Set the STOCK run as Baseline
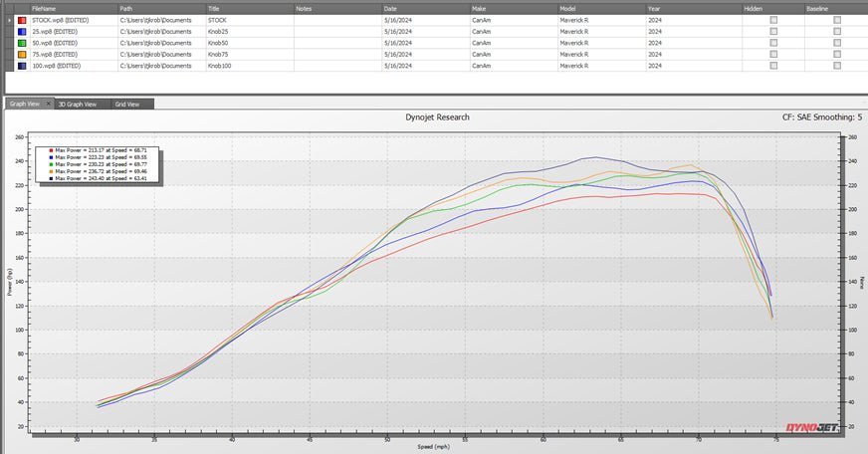868x454 pixels. pos(837,20)
